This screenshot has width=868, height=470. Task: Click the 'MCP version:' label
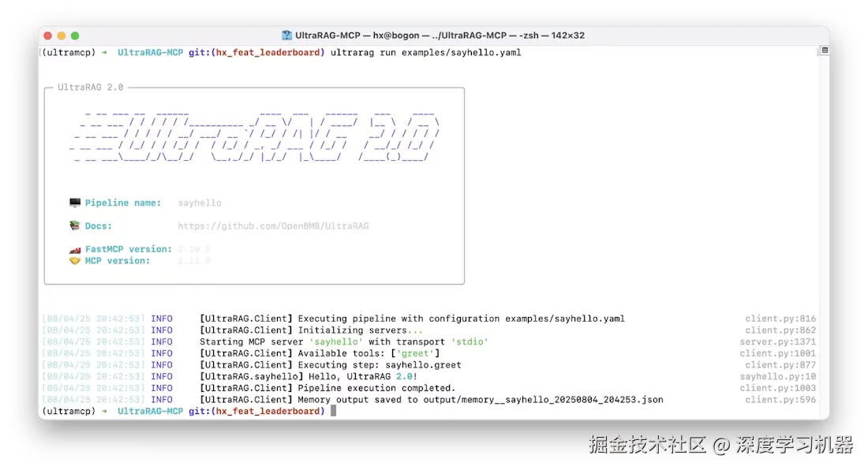point(118,261)
